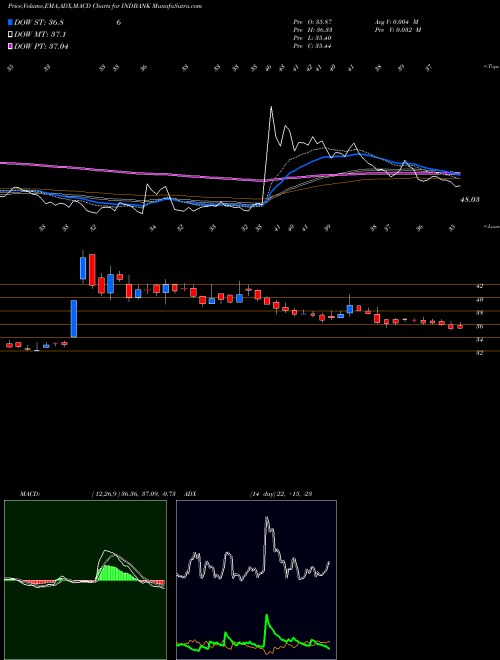Click the 36 price axis label

(x=479, y=326)
